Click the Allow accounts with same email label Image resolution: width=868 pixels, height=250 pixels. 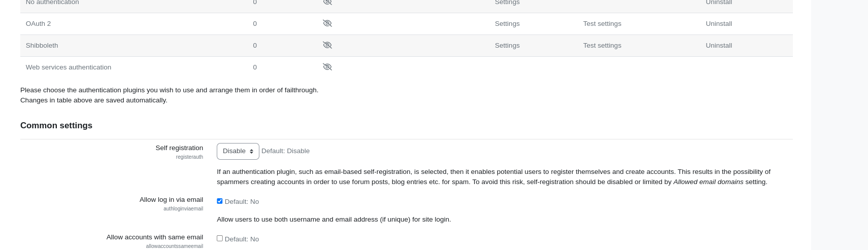click(x=155, y=237)
